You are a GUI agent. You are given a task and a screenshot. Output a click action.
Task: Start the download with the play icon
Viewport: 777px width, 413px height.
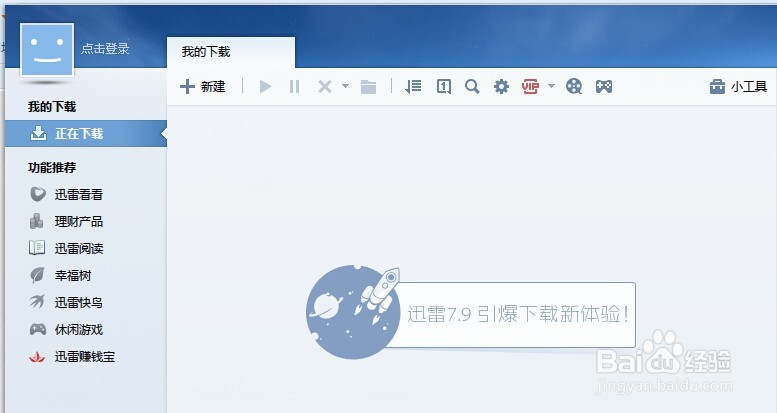pos(266,87)
